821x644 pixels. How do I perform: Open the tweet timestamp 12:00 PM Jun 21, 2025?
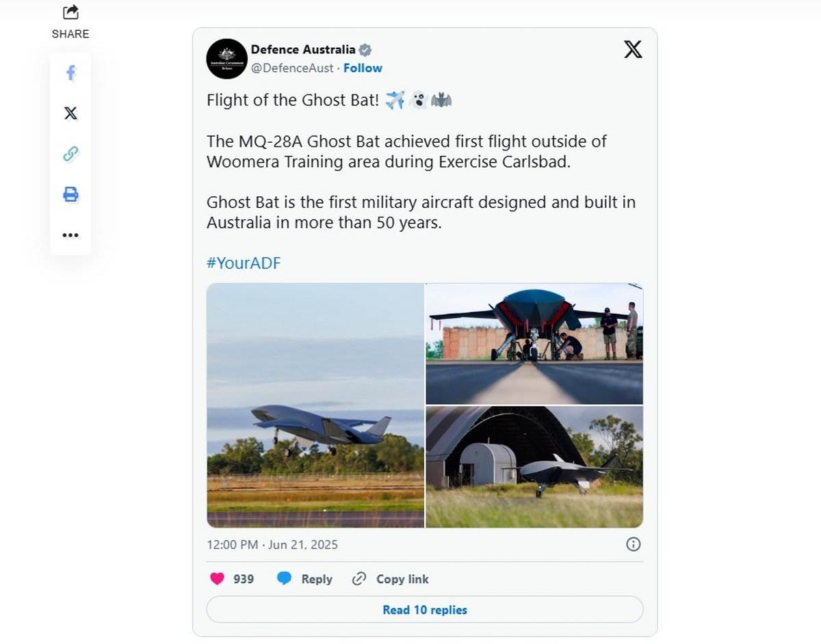(272, 545)
